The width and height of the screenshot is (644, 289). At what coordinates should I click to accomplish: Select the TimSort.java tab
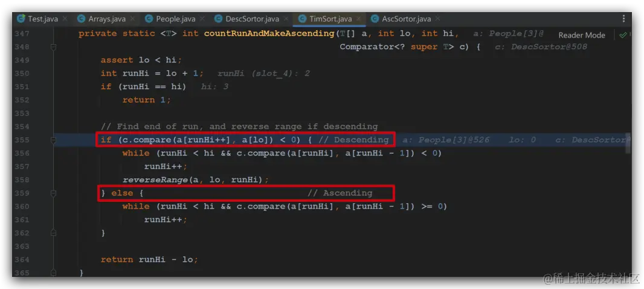pyautogui.click(x=330, y=19)
